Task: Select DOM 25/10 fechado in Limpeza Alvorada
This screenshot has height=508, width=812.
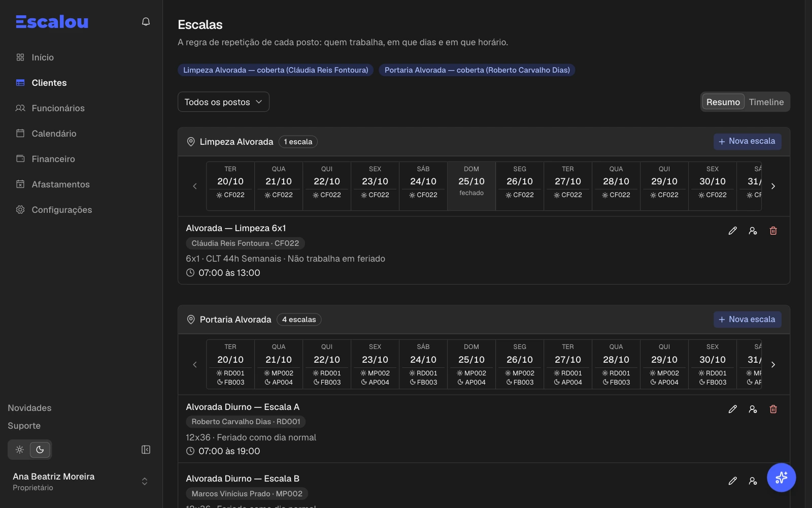Action: tap(471, 186)
